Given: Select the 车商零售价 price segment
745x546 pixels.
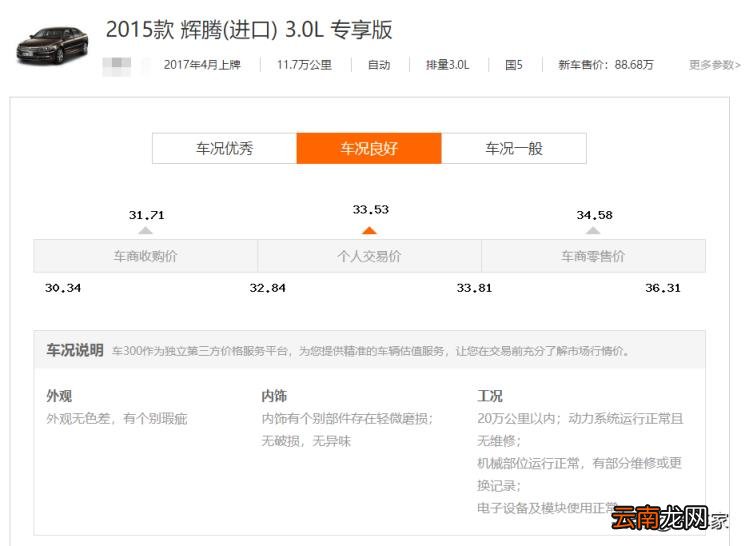Looking at the screenshot, I should click(x=593, y=256).
